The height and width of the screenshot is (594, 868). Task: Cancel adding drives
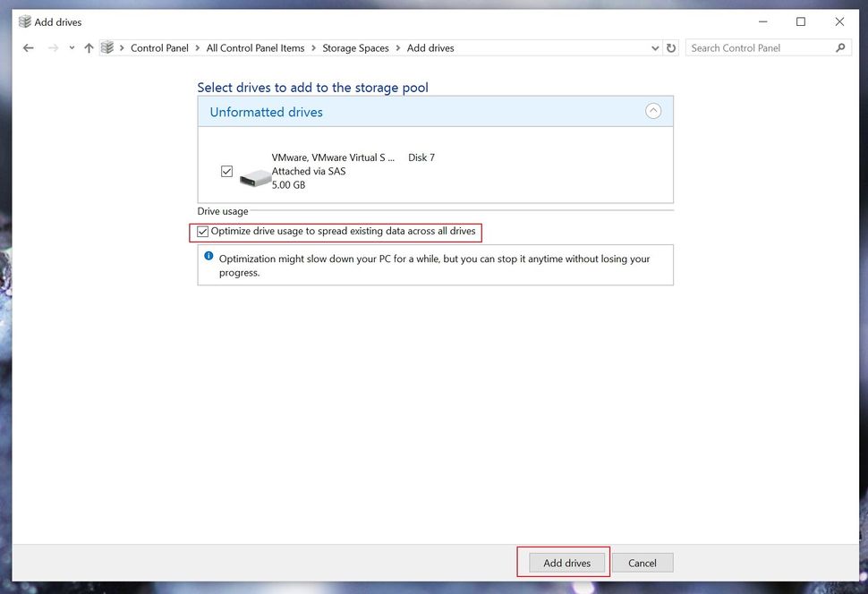tap(642, 562)
